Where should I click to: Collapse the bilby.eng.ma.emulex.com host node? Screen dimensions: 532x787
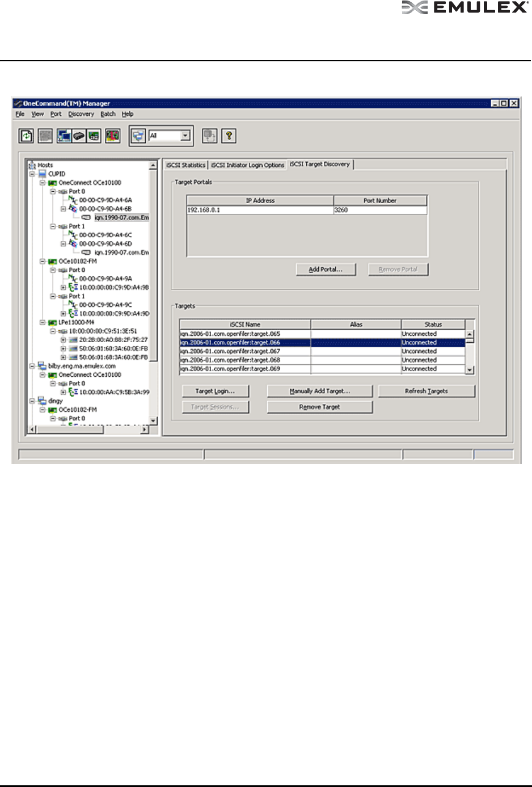pos(32,366)
